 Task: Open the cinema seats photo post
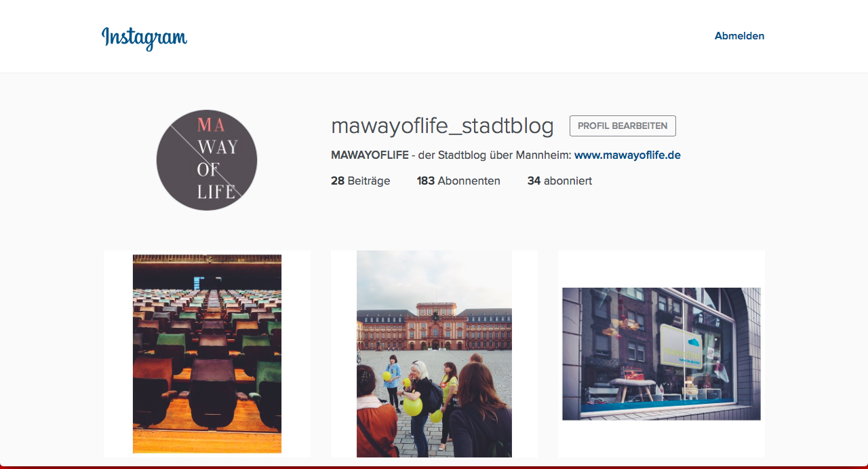point(207,354)
